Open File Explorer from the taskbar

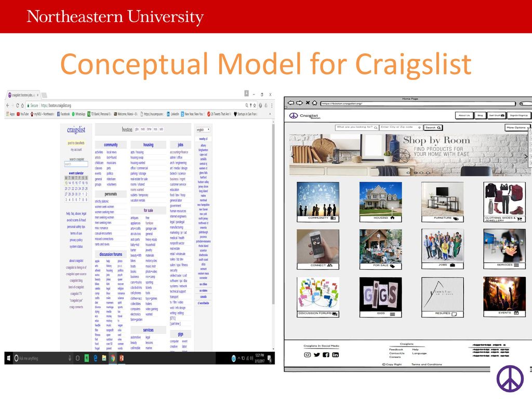104,358
